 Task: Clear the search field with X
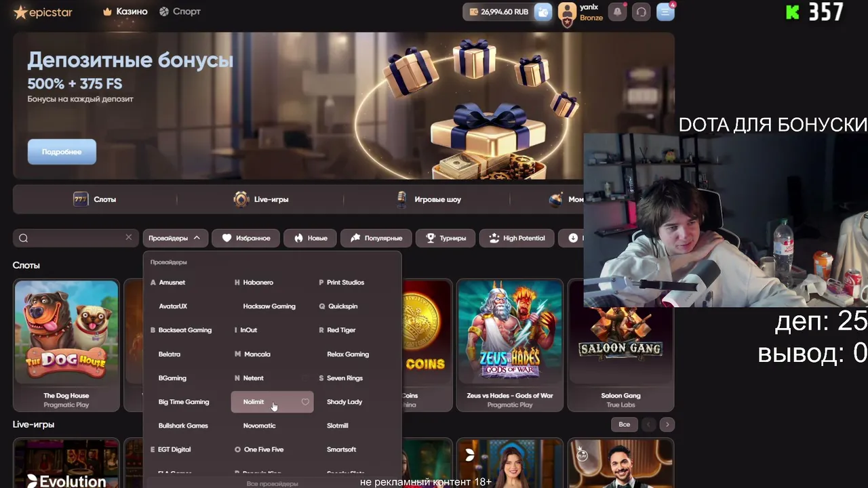[x=128, y=237]
